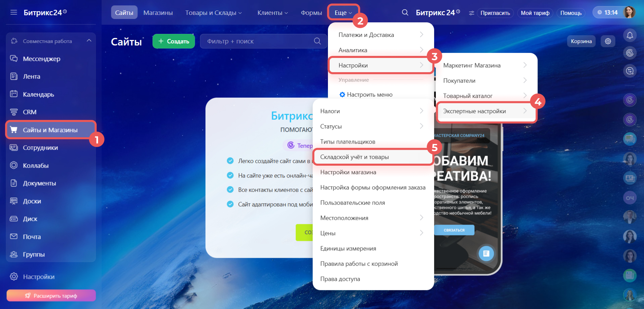This screenshot has width=644, height=309.
Task: Collapse the Совместная работа section
Action: 89,41
